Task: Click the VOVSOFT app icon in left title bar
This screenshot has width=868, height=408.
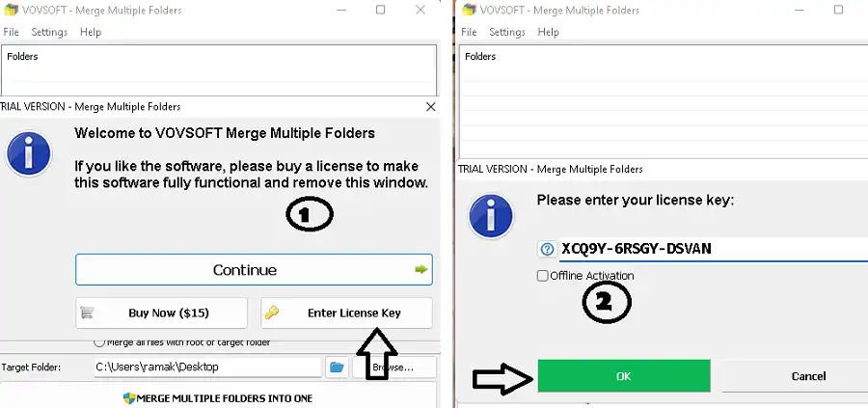Action: (12, 10)
